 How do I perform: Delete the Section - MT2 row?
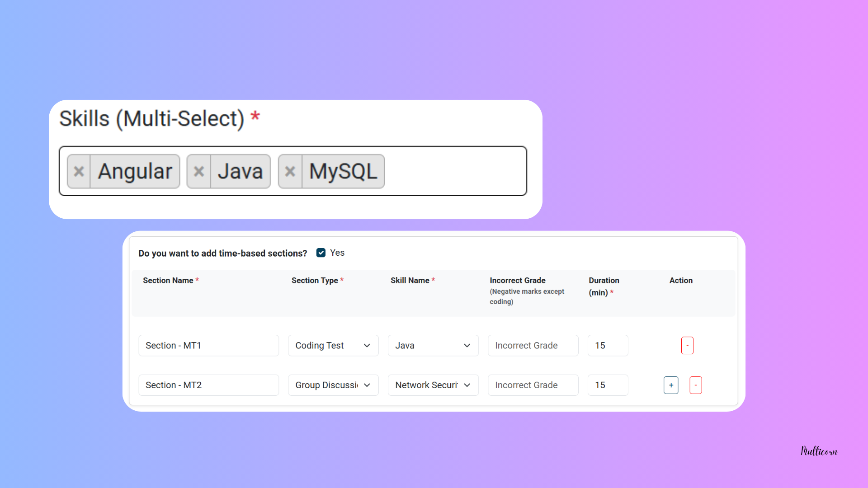(x=696, y=385)
